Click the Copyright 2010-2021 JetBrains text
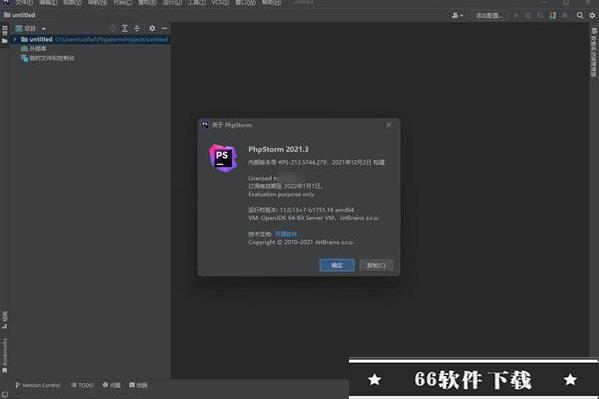 (x=301, y=242)
